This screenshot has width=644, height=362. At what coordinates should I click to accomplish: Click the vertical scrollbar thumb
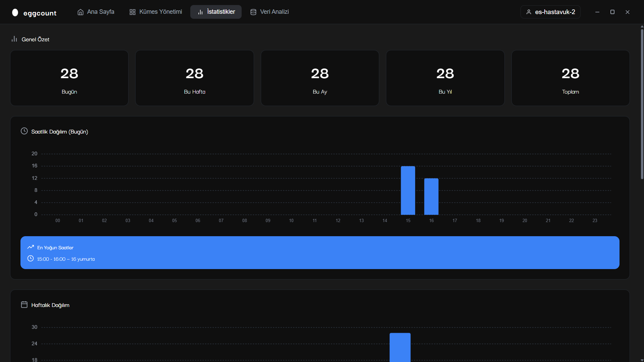coord(642,104)
